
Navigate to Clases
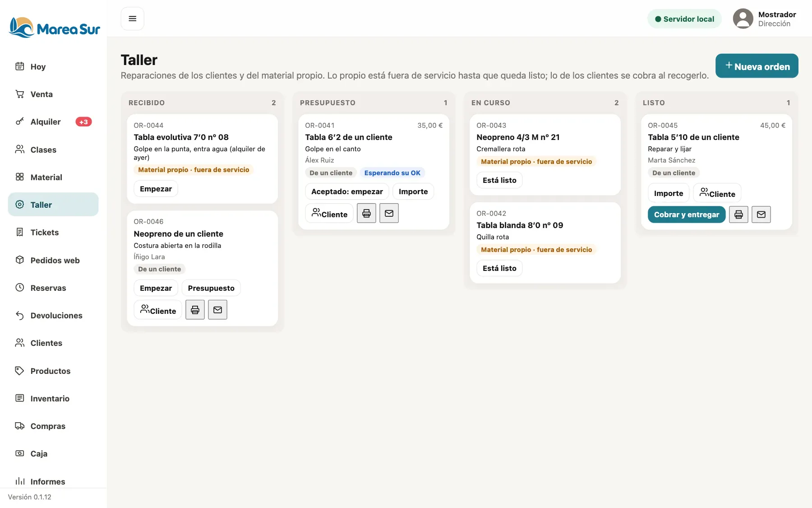(x=53, y=150)
